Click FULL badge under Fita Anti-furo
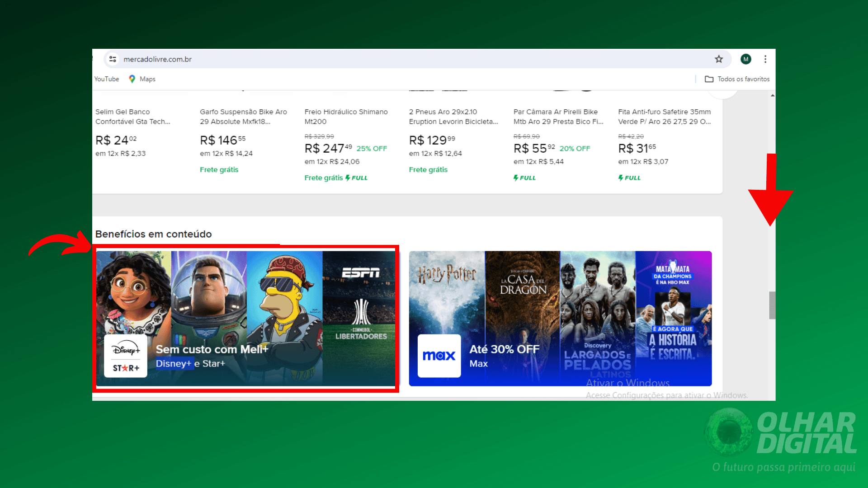The image size is (868, 488). click(629, 178)
